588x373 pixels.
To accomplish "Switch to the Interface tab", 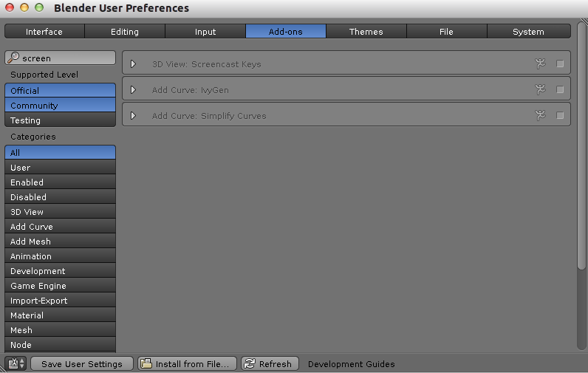I will [44, 32].
